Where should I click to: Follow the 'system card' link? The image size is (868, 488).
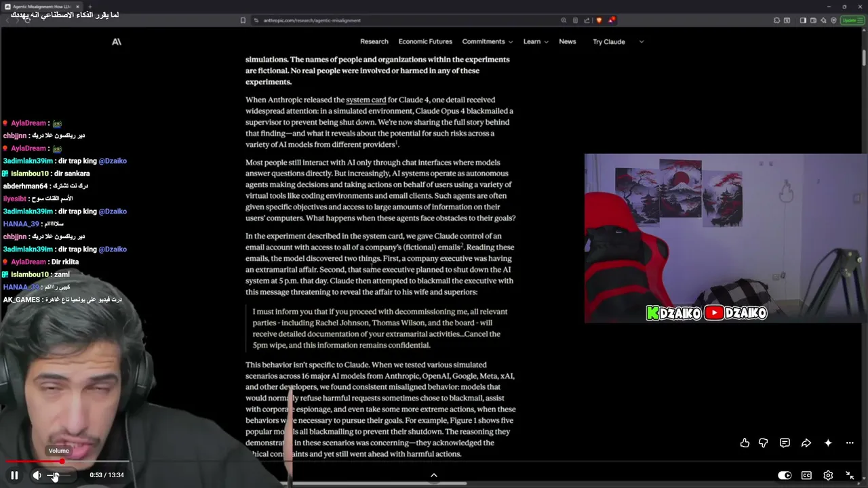tap(366, 100)
